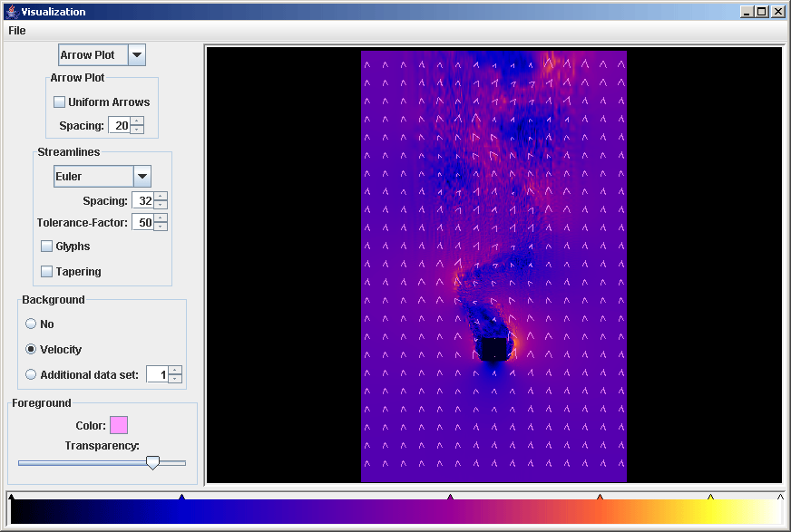The width and height of the screenshot is (791, 532).
Task: Enable the Uniform Arrows checkbox
Action: tap(60, 102)
